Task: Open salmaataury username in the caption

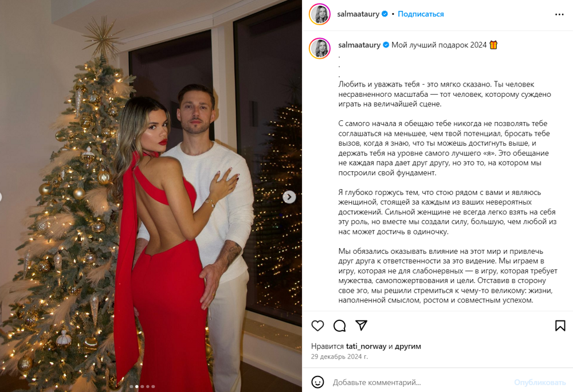Action: tap(359, 45)
